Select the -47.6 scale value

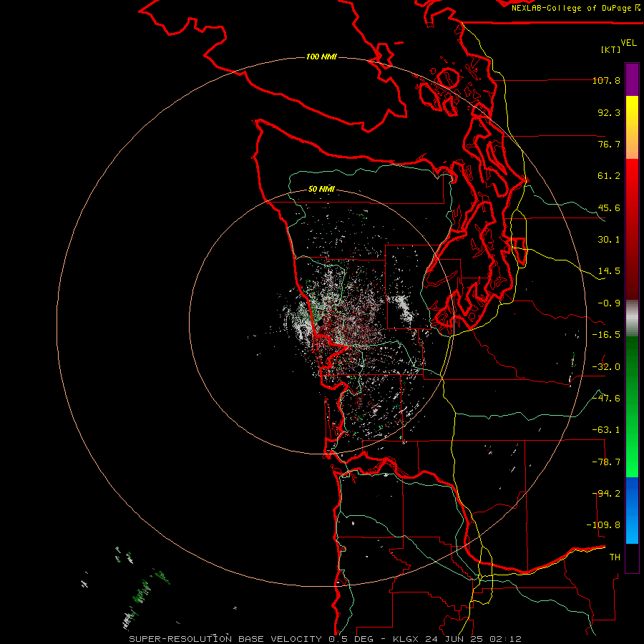click(606, 399)
